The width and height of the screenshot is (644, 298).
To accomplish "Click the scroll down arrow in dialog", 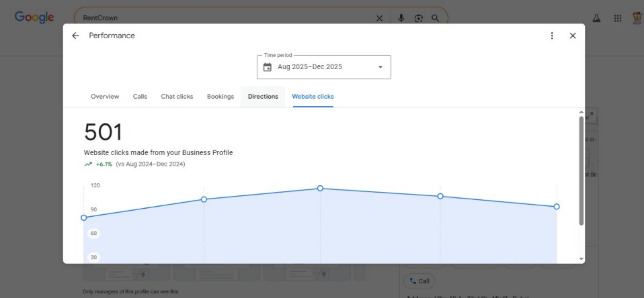I will point(581,259).
